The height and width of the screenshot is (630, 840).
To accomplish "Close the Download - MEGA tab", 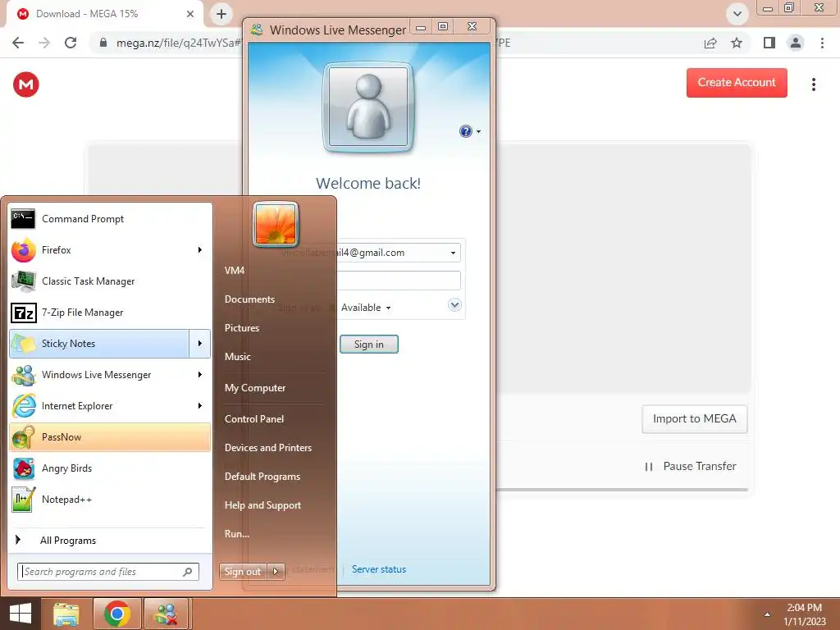I will point(190,14).
